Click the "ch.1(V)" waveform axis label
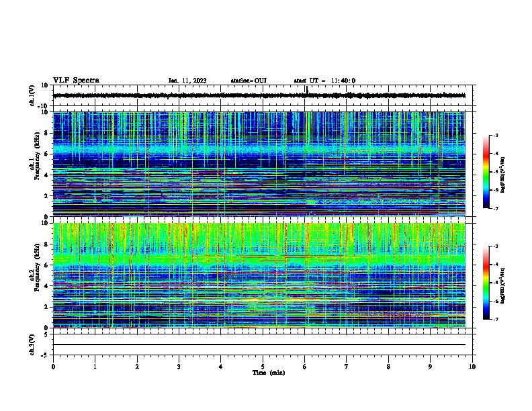Screen dimensions: 532x411 click(x=32, y=95)
